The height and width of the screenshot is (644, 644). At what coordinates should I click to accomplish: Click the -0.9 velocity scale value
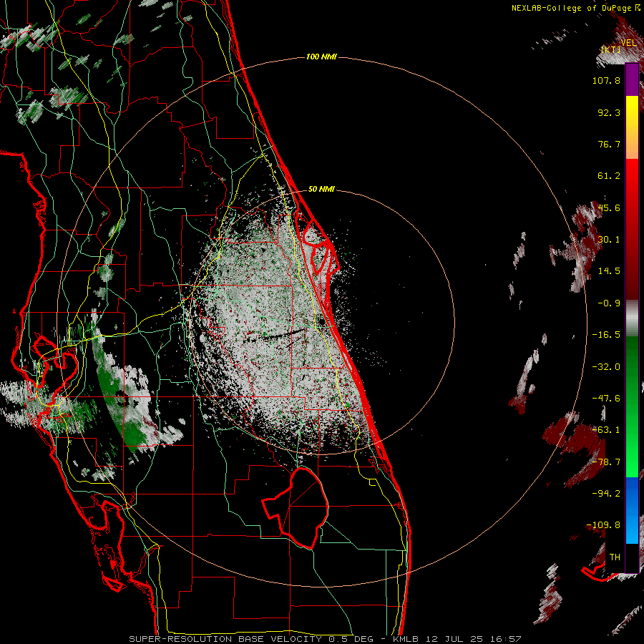coord(609,303)
